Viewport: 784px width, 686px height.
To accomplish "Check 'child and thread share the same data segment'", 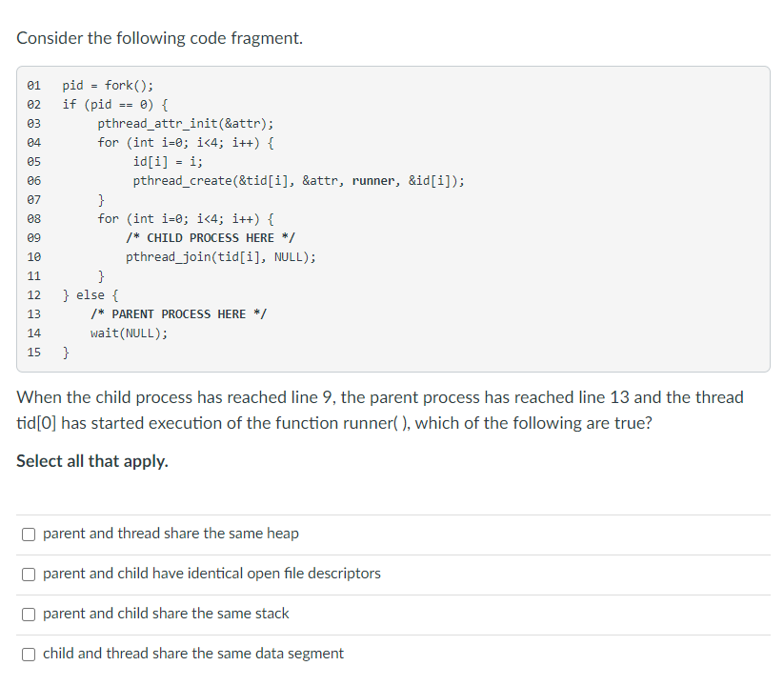I will (28, 654).
